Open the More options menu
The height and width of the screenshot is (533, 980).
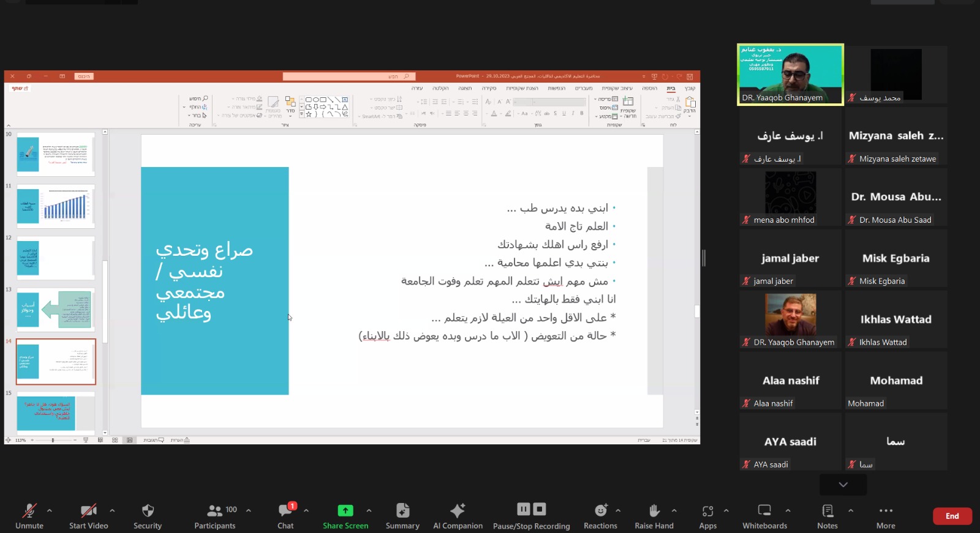click(x=886, y=511)
